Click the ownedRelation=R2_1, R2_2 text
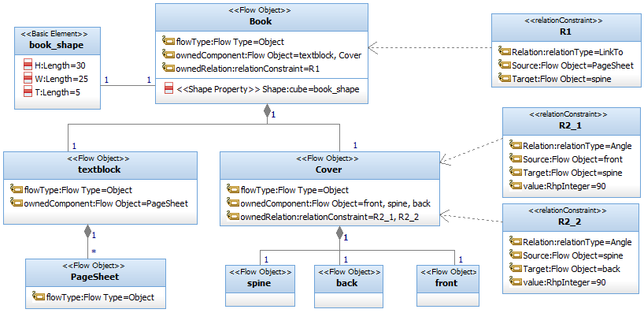Viewport: 644px width, 313px height. coord(330,217)
